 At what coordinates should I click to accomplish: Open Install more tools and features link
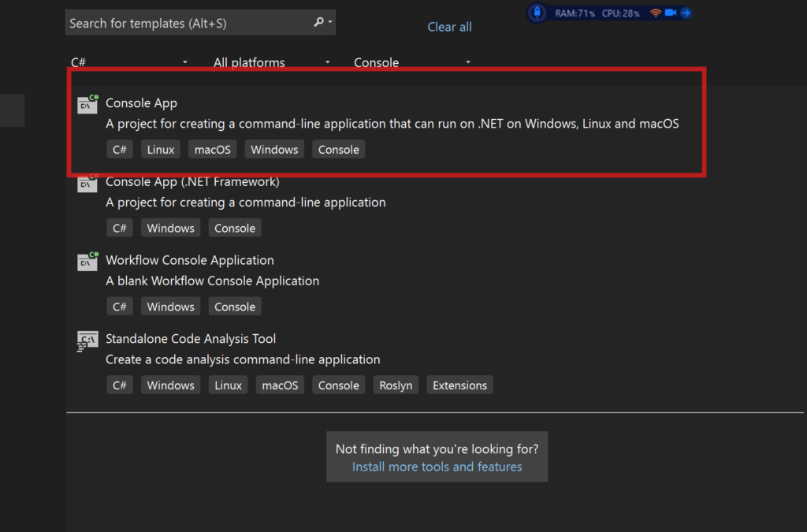point(437,467)
